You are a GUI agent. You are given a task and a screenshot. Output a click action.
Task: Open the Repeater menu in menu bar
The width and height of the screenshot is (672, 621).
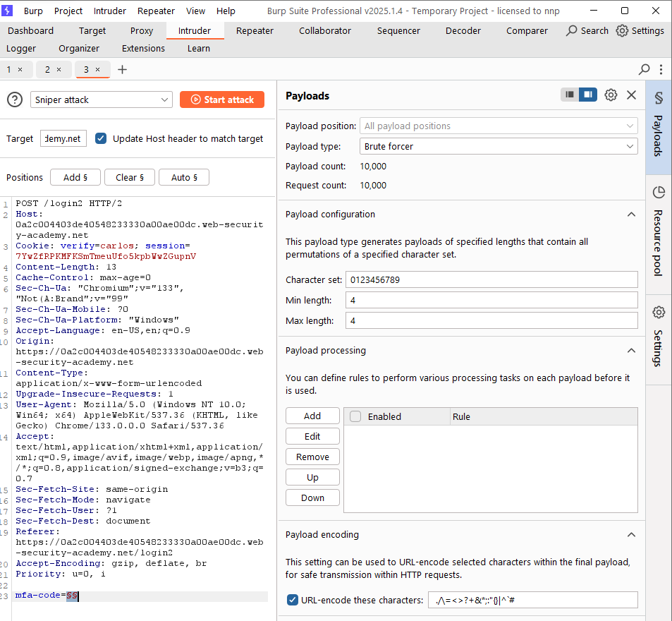pos(156,11)
